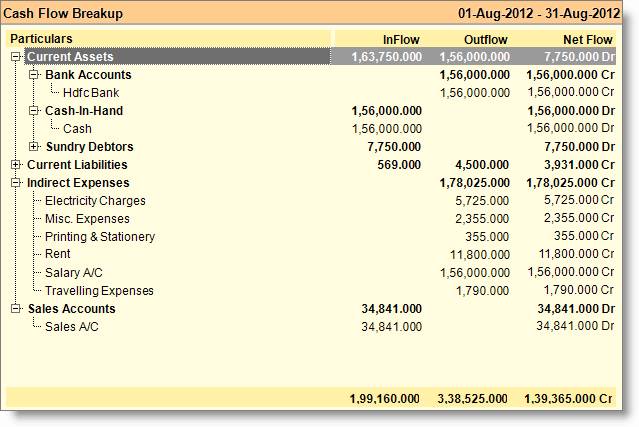Image resolution: width=639 pixels, height=427 pixels.
Task: Click the Particulars column header
Action: tap(41, 39)
